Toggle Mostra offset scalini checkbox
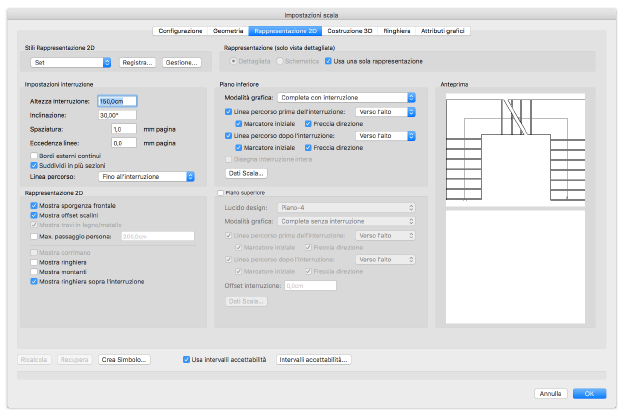The image size is (624, 416). coord(34,215)
